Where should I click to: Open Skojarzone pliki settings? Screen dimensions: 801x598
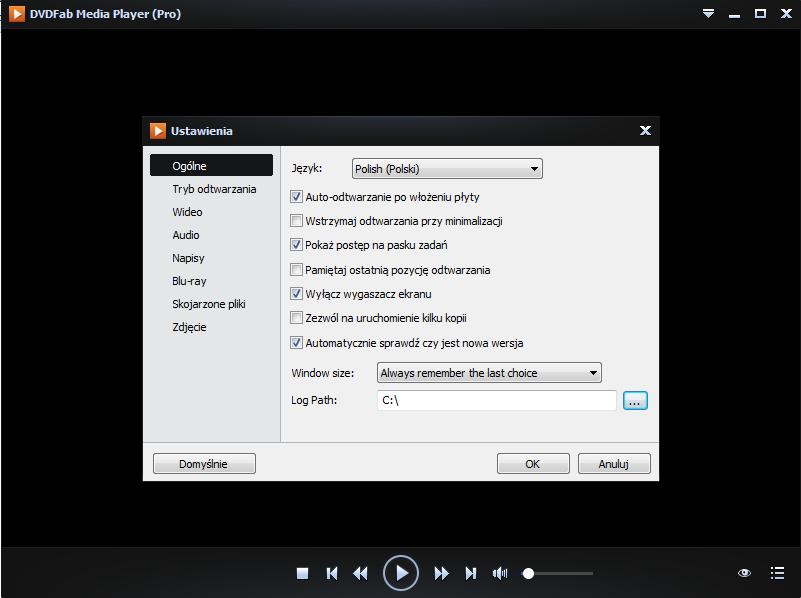(x=208, y=304)
